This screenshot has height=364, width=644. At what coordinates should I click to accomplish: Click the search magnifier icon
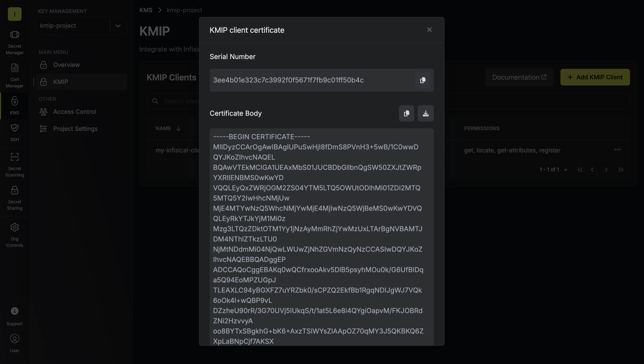tap(155, 101)
